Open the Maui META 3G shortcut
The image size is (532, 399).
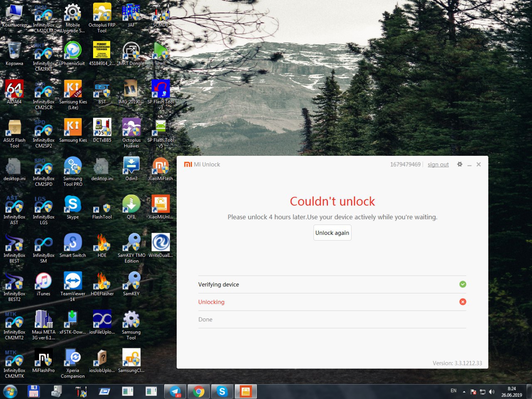(x=43, y=325)
